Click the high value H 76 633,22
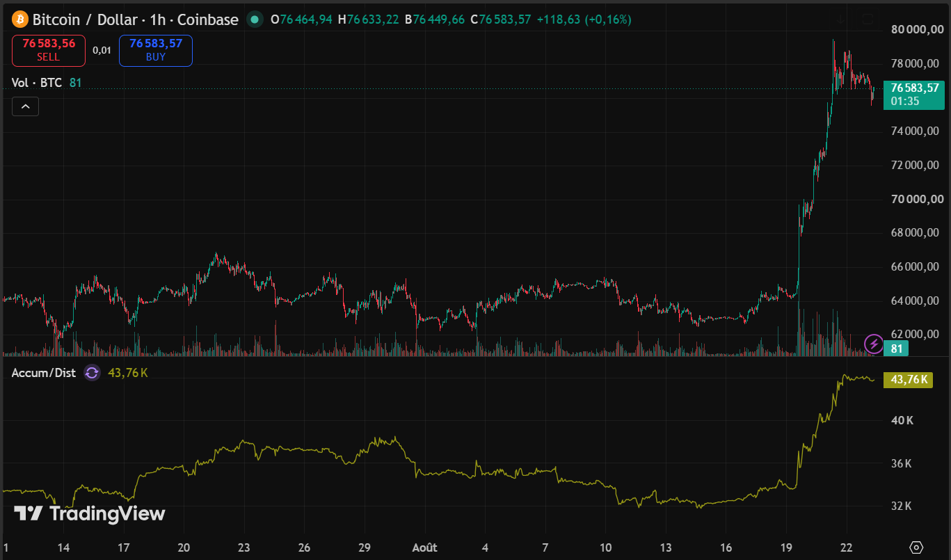 pos(368,19)
